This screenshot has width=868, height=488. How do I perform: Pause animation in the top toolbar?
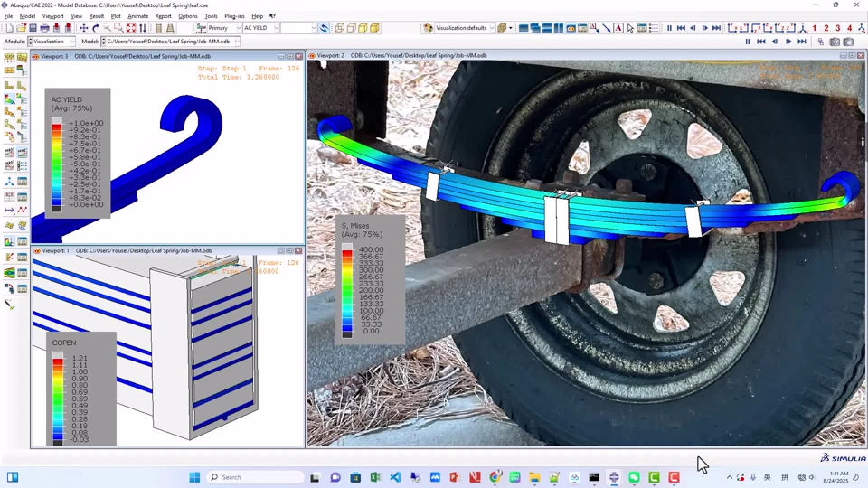[669, 28]
